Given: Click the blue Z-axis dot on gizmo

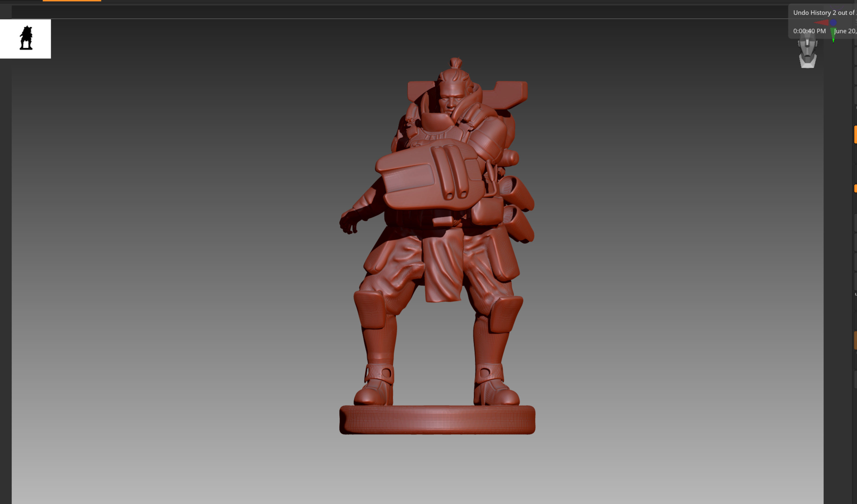Looking at the screenshot, I should point(833,22).
